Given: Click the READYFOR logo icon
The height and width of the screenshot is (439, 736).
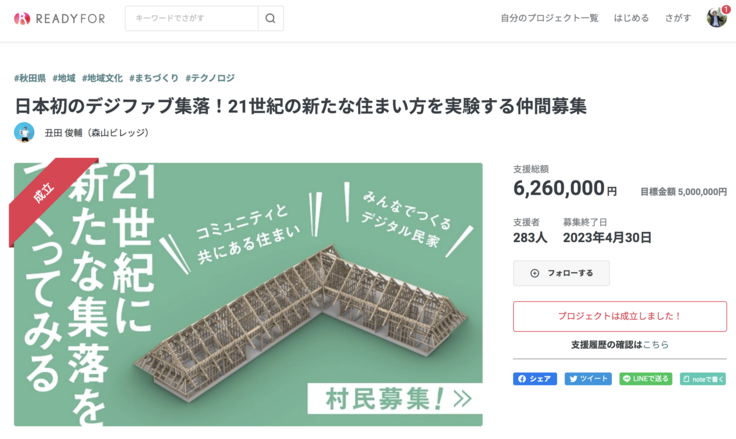Looking at the screenshot, I should point(22,19).
